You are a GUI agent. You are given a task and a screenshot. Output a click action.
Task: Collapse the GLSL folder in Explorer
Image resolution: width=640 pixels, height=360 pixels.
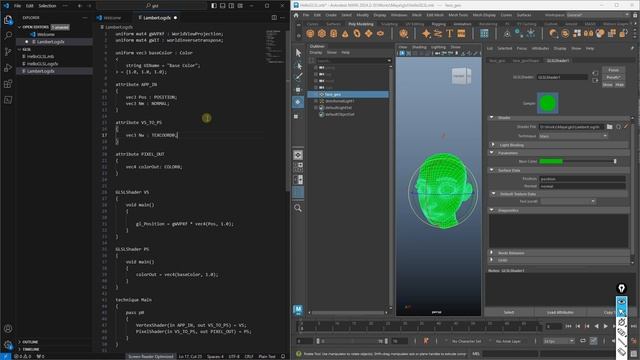coord(19,49)
